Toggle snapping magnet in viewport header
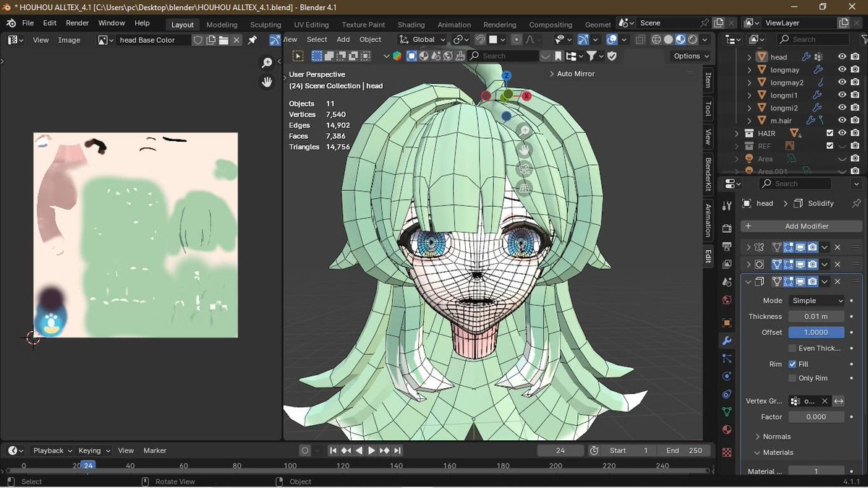 [480, 40]
